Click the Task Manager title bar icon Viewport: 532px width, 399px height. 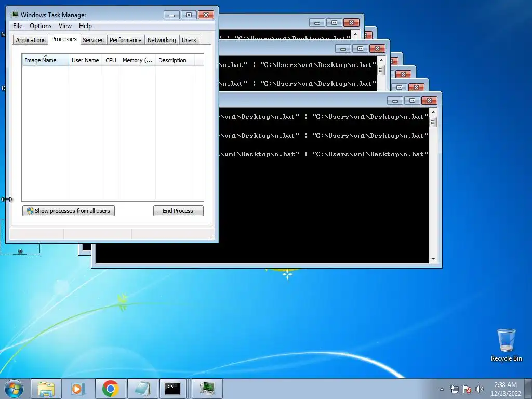click(14, 15)
